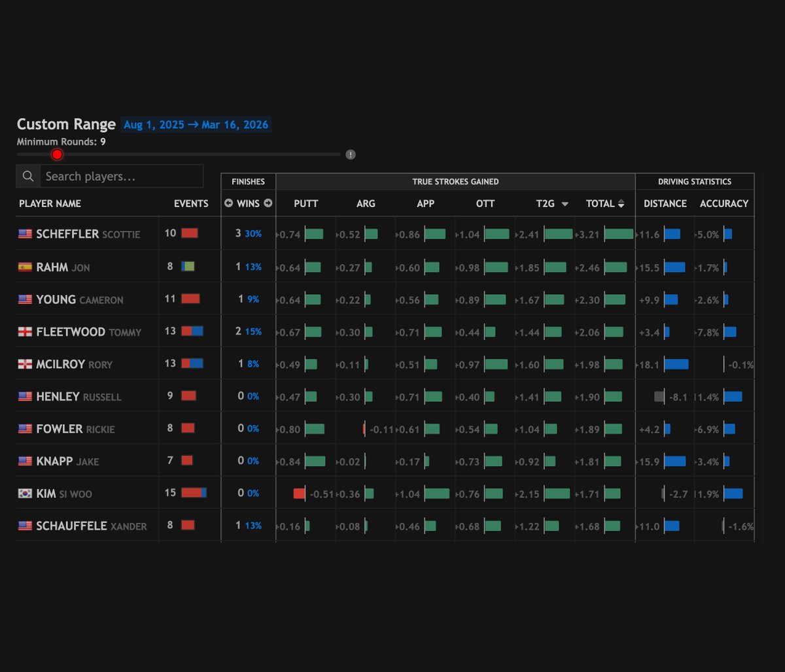Open the Aug 1, 2025 → Mar 16, 2026 date range
This screenshot has width=785, height=672.
pos(196,125)
